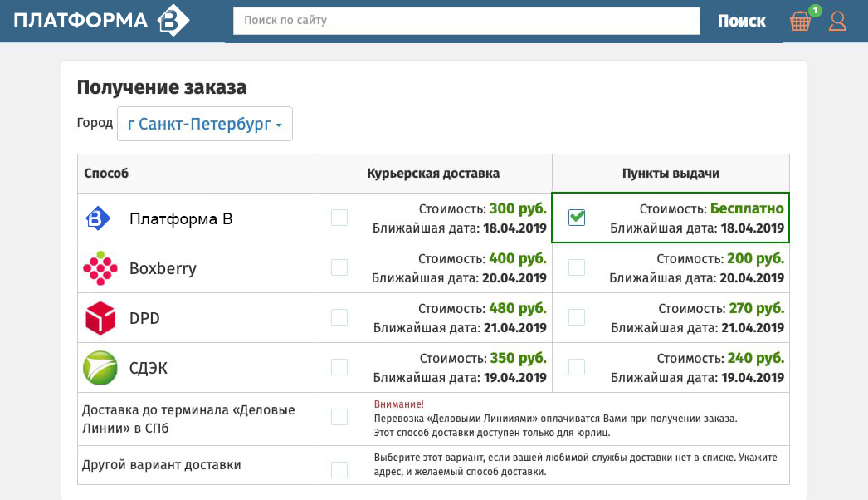Click the Boxberry logo icon

pyautogui.click(x=100, y=268)
